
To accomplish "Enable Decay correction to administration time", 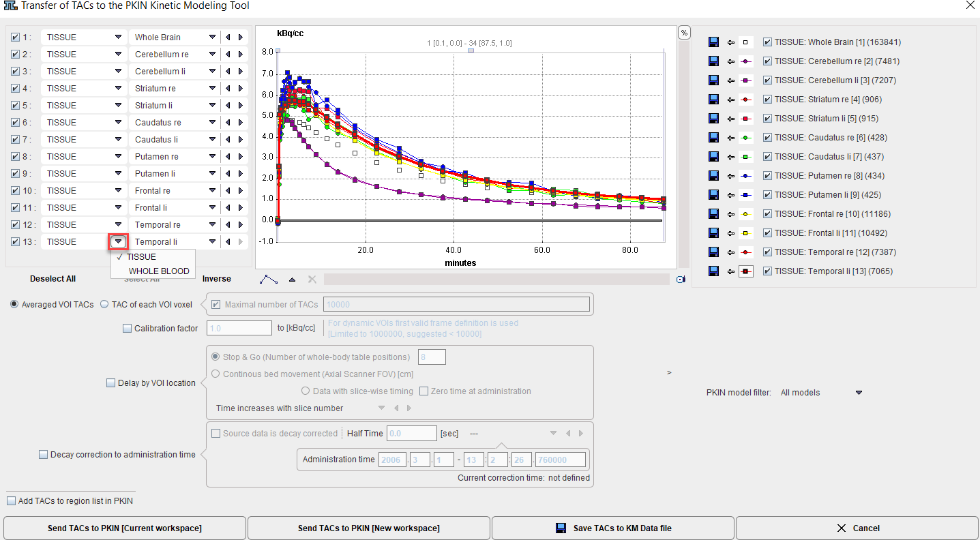I will pyautogui.click(x=43, y=455).
